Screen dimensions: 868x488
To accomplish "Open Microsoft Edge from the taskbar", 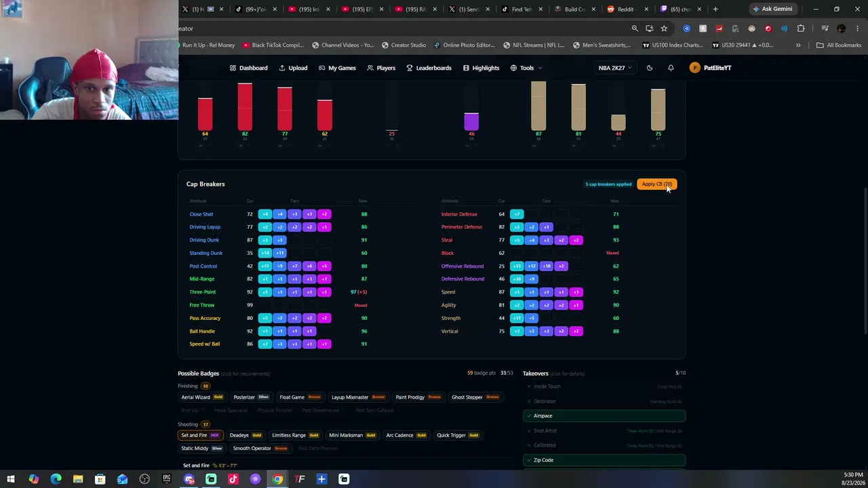I will point(56,479).
